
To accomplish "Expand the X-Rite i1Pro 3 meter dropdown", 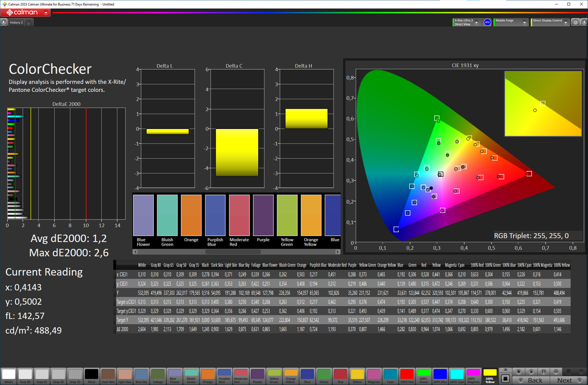I will 476,22.
